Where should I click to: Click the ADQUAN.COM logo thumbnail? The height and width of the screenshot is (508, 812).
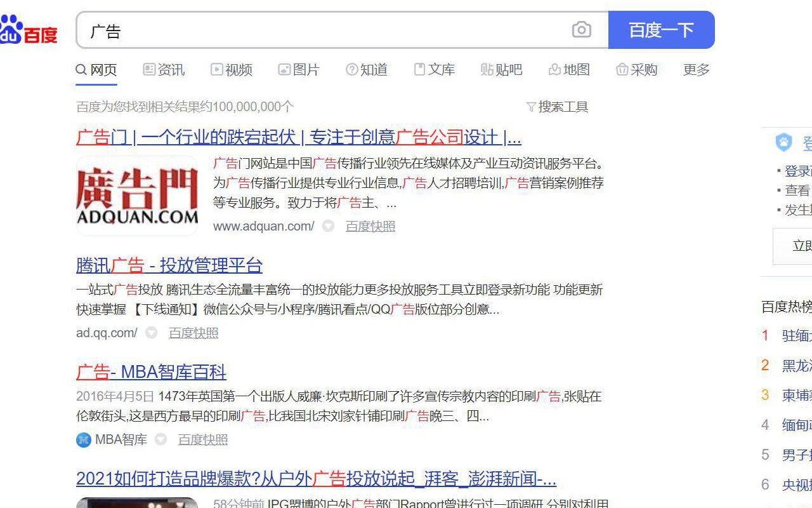coord(137,196)
